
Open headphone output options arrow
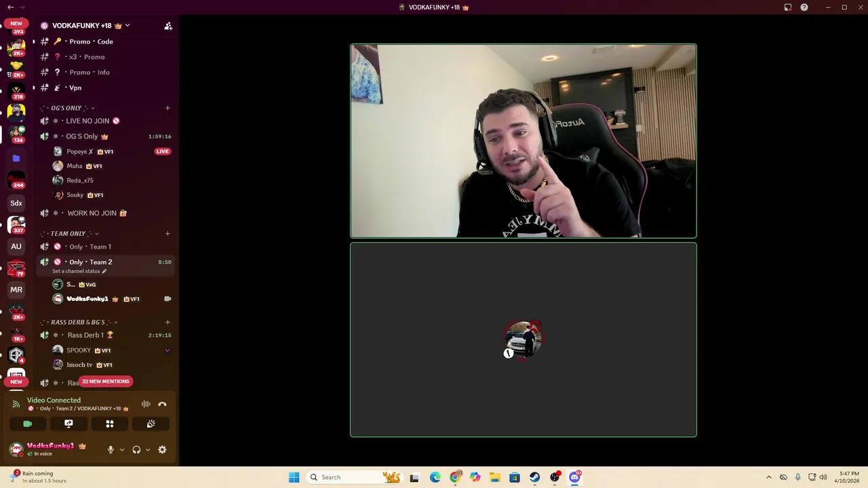coord(147,449)
